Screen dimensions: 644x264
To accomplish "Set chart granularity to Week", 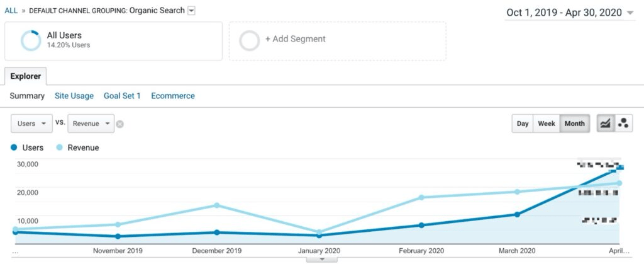I will click(547, 123).
